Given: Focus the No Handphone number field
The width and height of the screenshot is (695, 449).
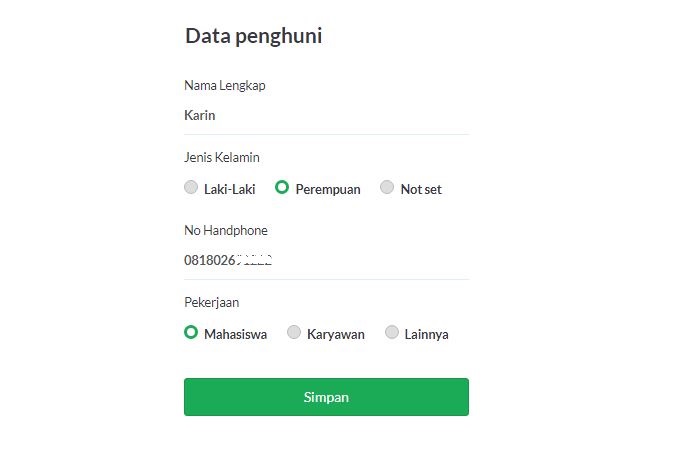Looking at the screenshot, I should tap(326, 260).
